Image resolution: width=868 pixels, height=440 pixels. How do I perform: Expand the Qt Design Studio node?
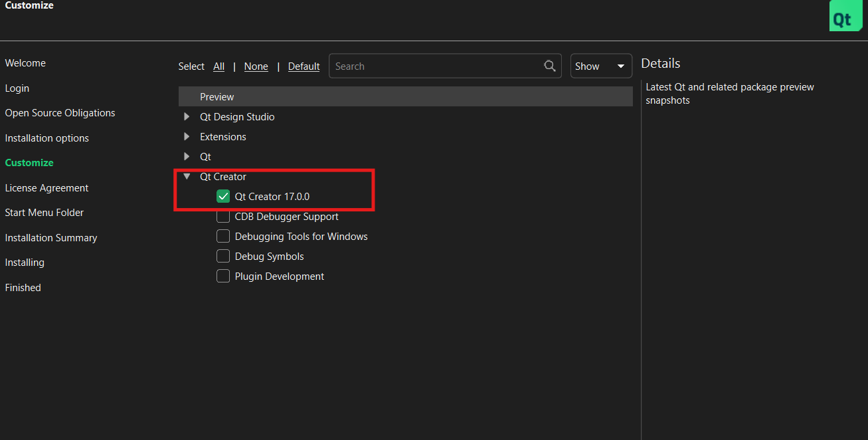[187, 117]
